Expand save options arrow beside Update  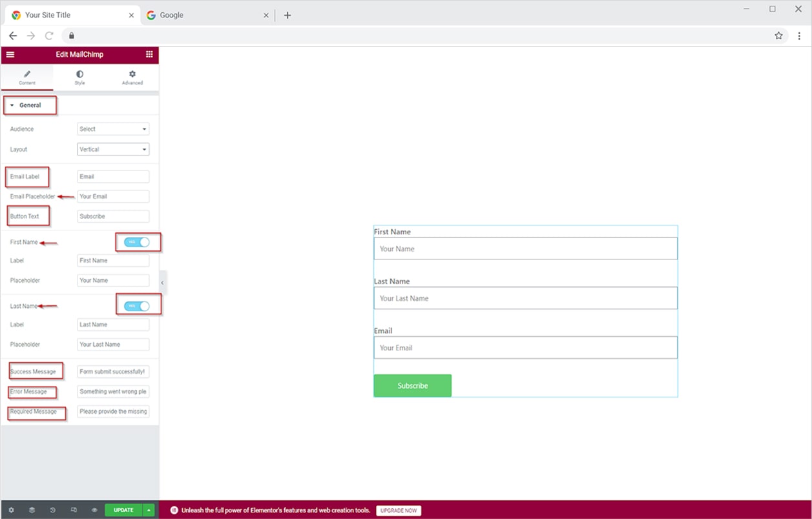click(x=149, y=510)
